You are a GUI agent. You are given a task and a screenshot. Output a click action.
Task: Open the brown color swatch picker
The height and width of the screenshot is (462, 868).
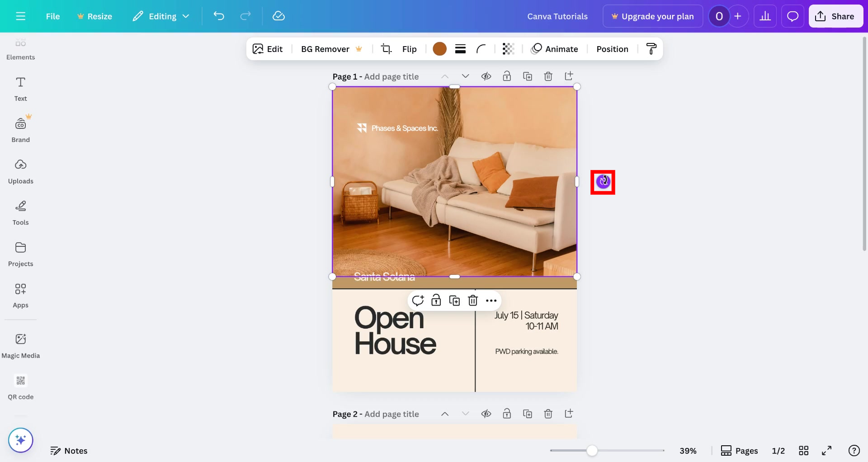pyautogui.click(x=439, y=49)
